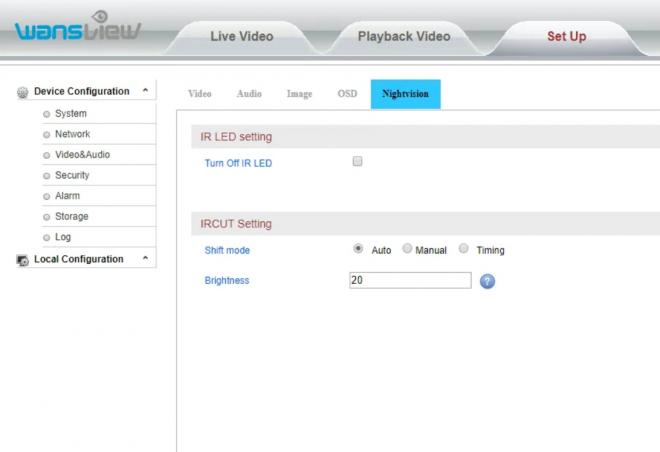Click the Shift mode label
This screenshot has width=660, height=452.
click(227, 250)
